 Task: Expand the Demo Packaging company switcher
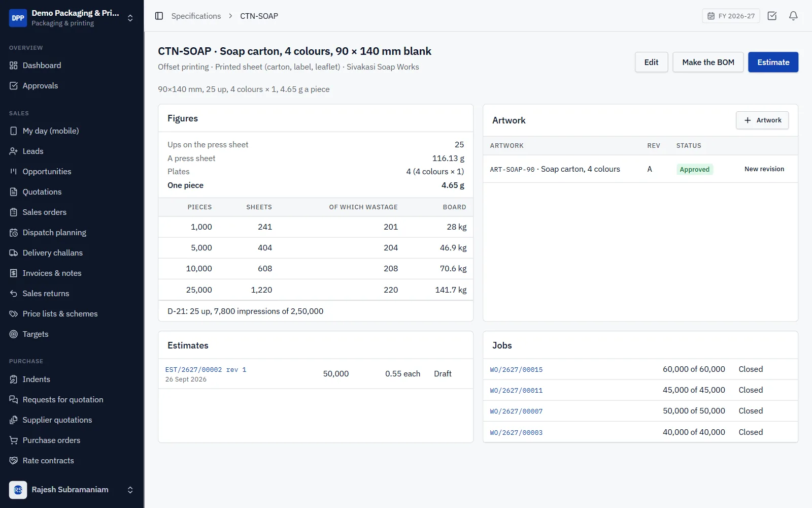point(72,18)
